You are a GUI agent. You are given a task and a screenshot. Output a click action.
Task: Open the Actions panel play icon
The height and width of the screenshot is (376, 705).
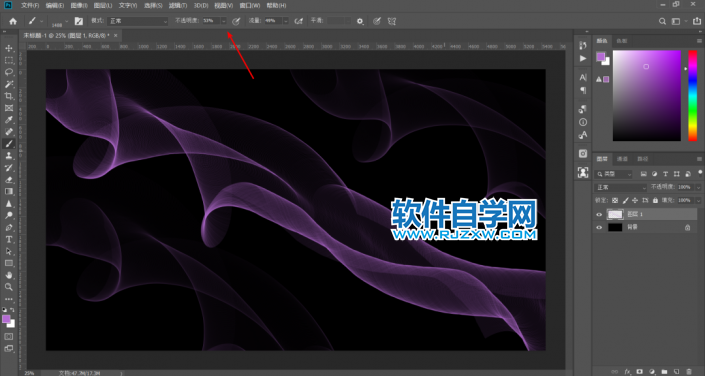[x=583, y=58]
